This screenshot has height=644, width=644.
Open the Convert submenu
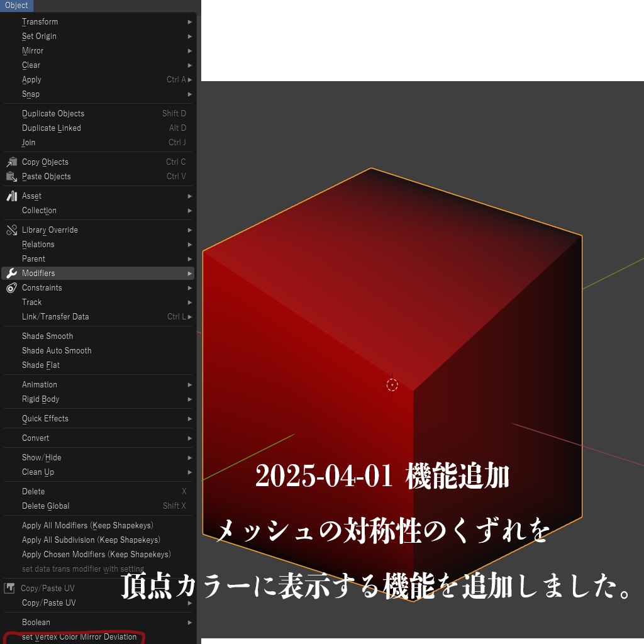35,438
